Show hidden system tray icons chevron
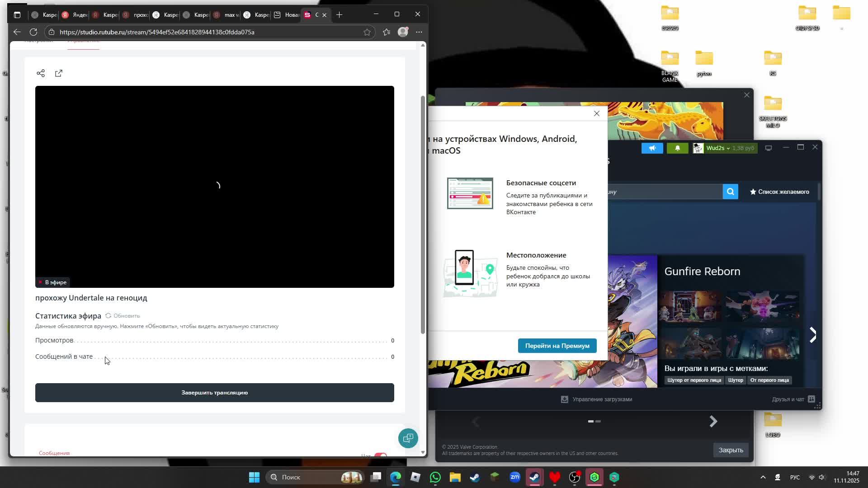Screen dimensions: 868x488 click(763, 477)
